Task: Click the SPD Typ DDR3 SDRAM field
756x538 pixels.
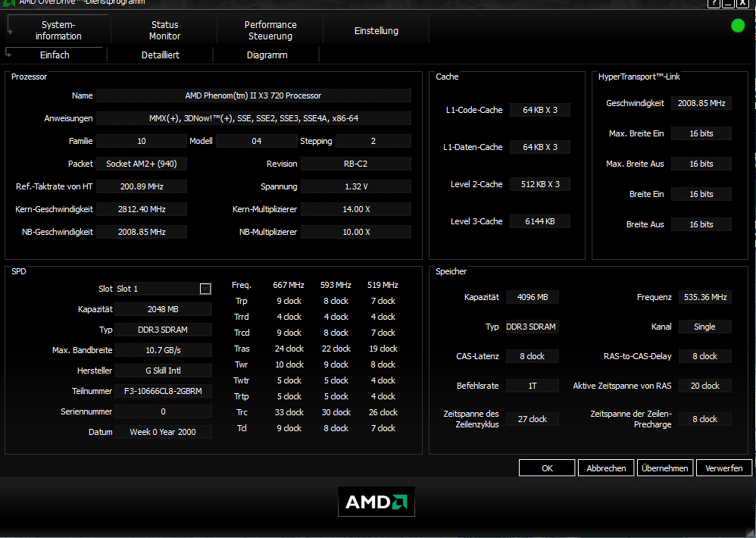Action: (163, 330)
